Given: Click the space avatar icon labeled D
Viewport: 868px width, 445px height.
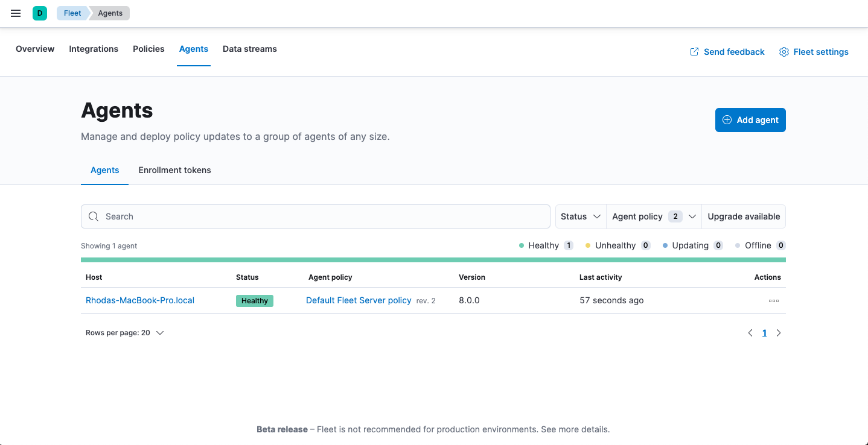Looking at the screenshot, I should click(x=39, y=13).
